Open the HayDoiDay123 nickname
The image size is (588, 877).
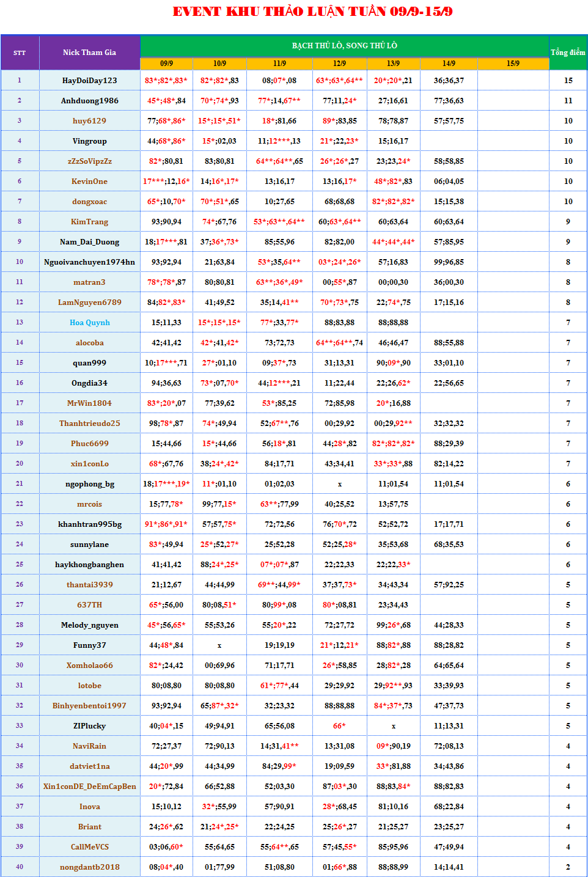click(89, 81)
